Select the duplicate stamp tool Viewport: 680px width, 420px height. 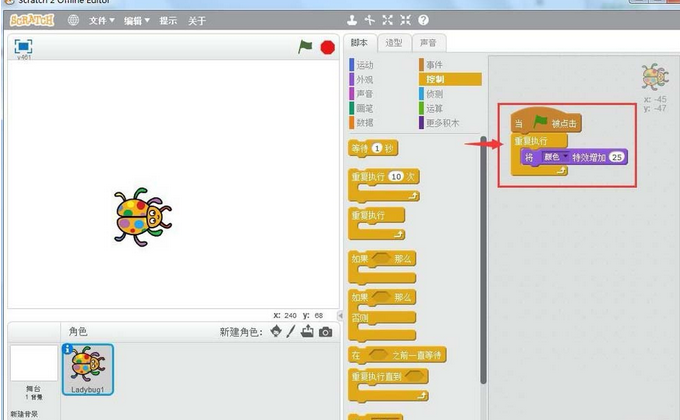coord(351,20)
